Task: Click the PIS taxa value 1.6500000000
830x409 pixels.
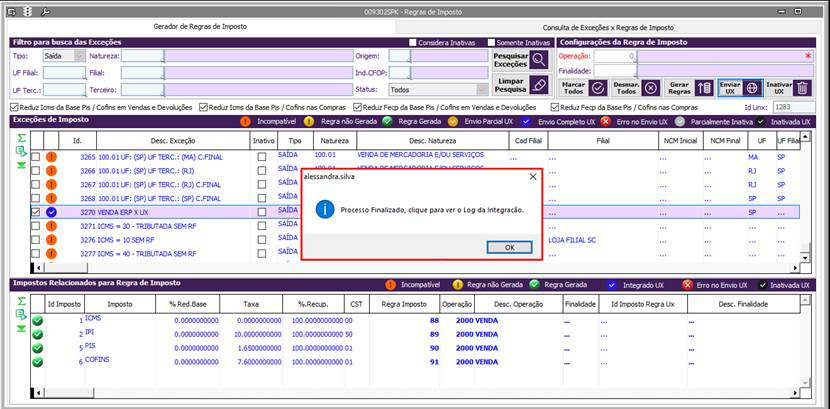Action: tap(259, 348)
